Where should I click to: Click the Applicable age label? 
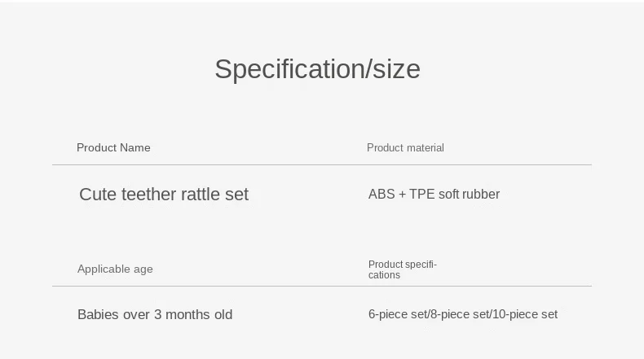pyautogui.click(x=115, y=269)
